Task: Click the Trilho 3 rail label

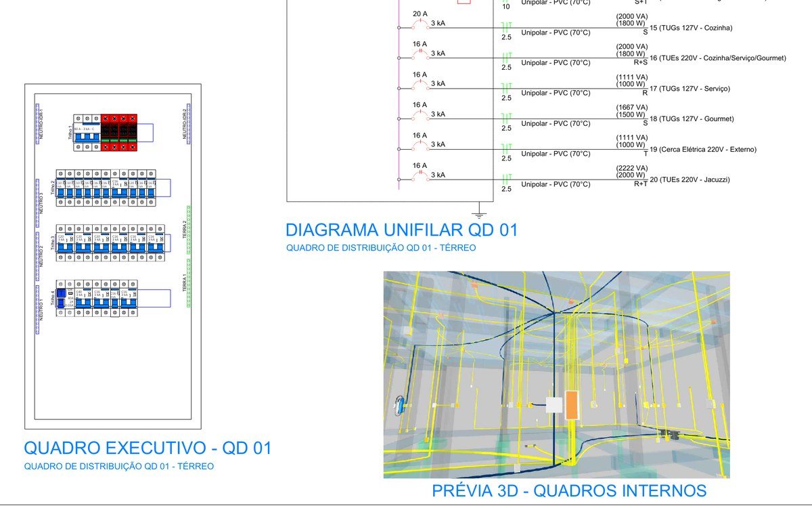Action: [53, 242]
